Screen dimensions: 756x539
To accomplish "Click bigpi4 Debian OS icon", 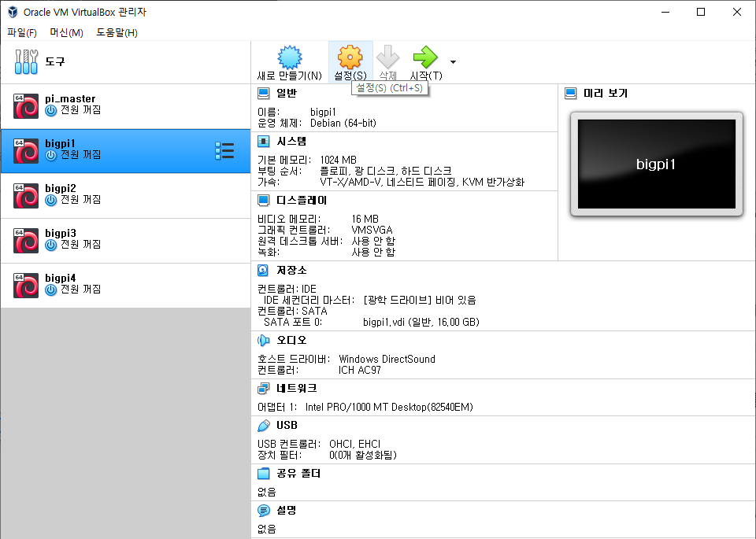I will click(26, 285).
